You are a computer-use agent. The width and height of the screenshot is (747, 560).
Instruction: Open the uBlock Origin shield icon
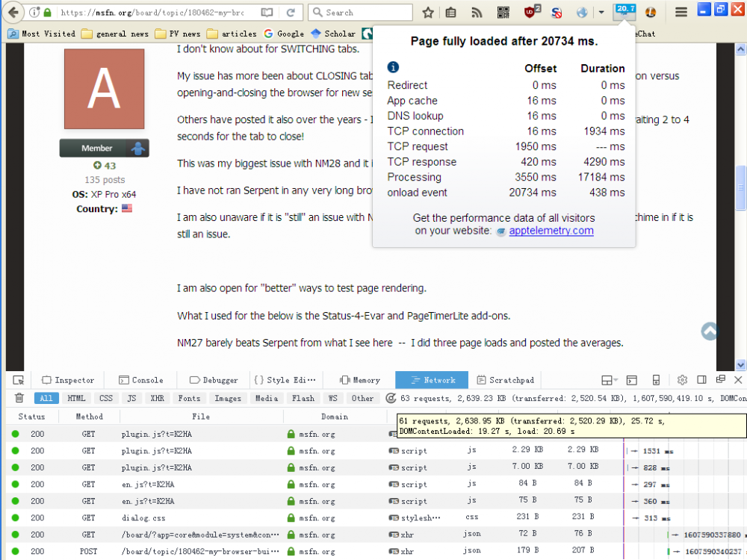tap(531, 13)
